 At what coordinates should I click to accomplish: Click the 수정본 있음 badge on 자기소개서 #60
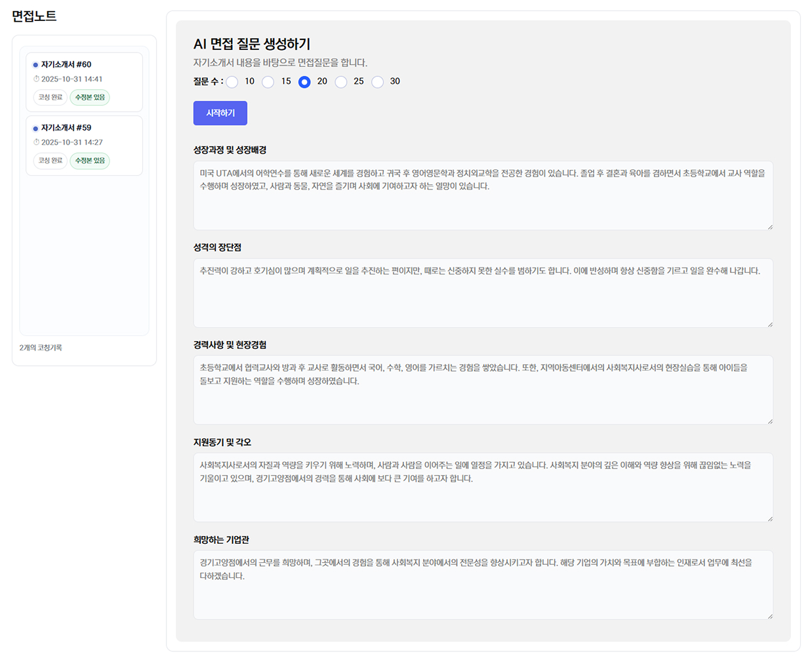click(x=89, y=97)
